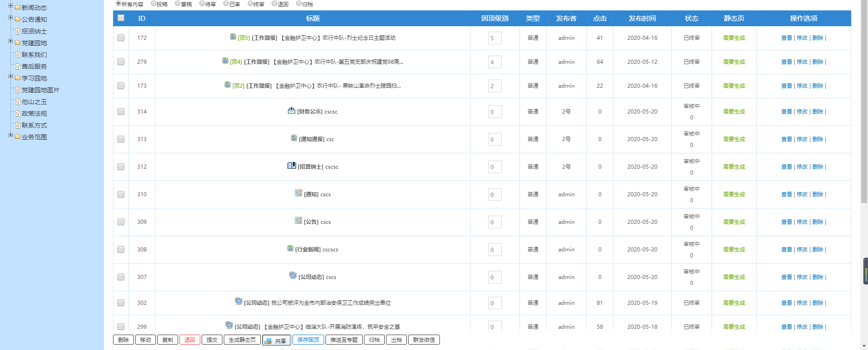
Task: Click the page icon next to 联系我们
Action: (x=18, y=54)
